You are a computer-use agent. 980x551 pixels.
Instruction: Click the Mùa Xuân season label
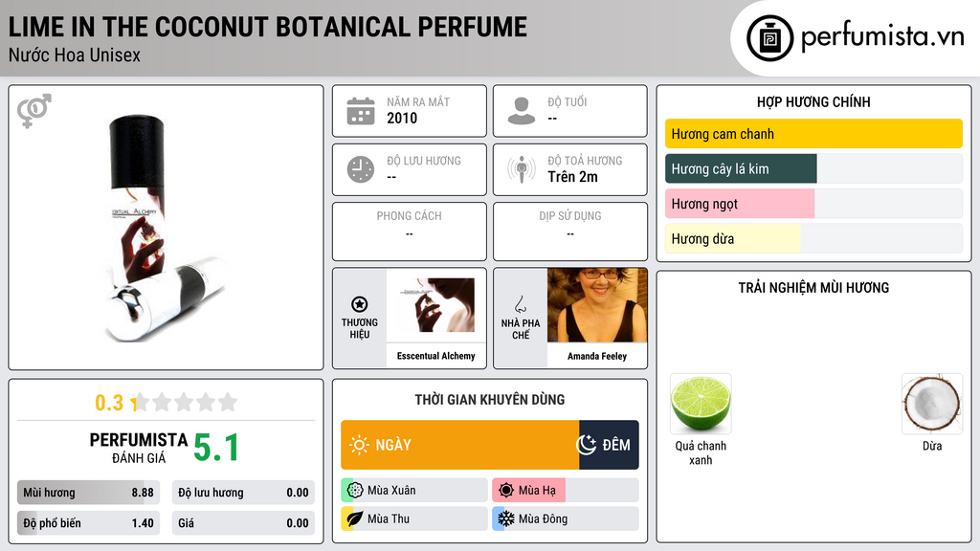pyautogui.click(x=391, y=491)
